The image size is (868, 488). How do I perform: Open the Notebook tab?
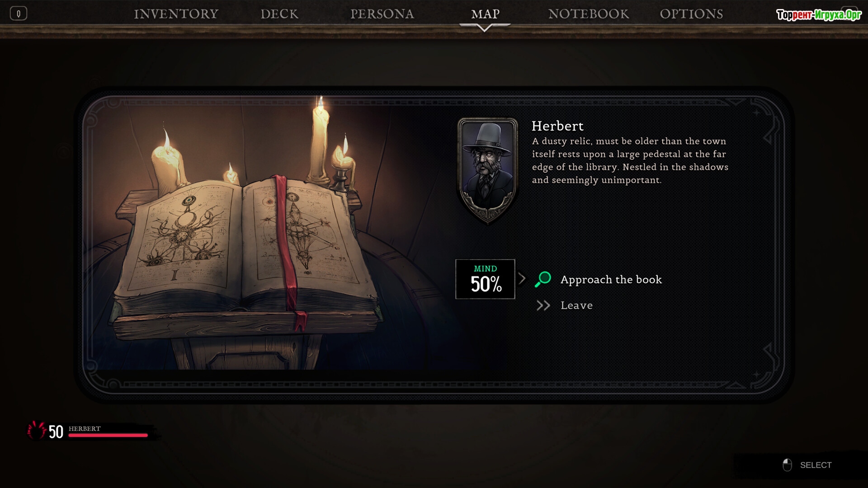588,14
